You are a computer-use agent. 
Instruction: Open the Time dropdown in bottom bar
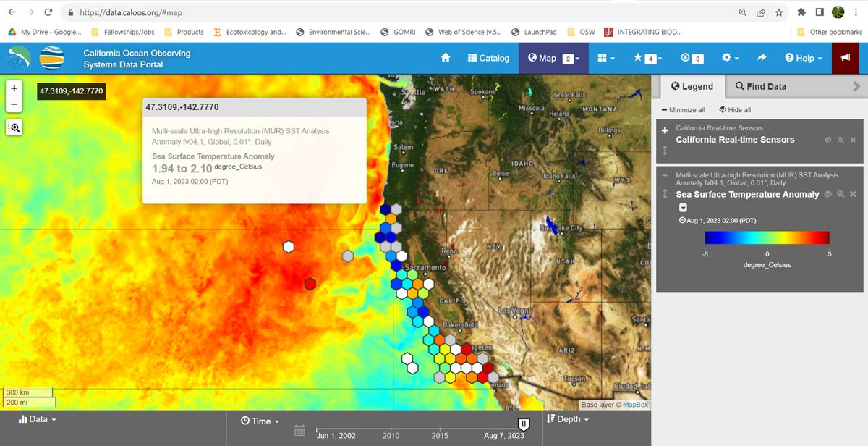(x=261, y=421)
